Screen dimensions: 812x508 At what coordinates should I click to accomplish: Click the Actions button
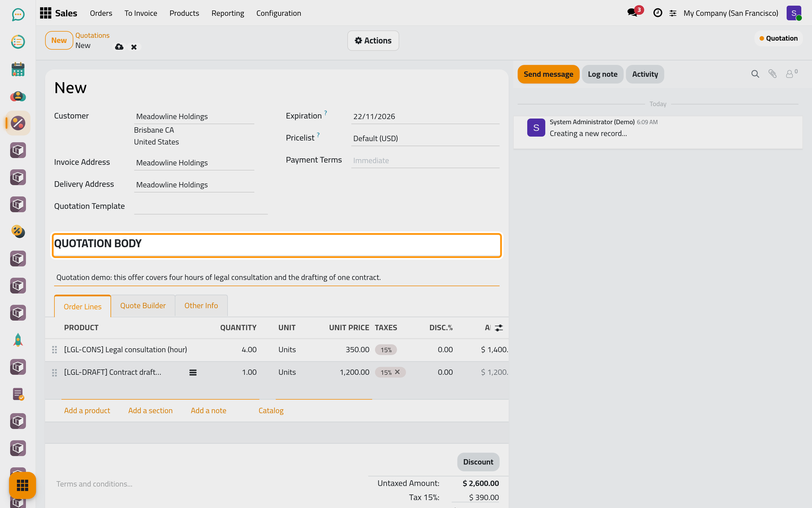(x=373, y=41)
